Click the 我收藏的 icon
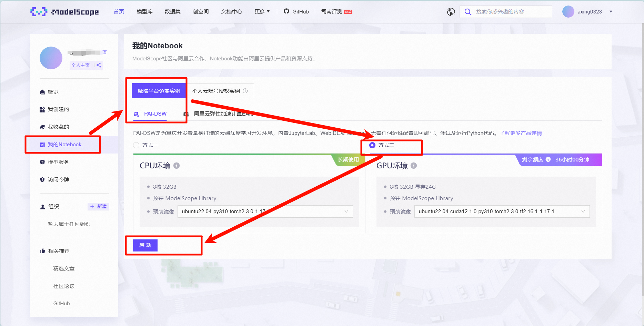 click(x=42, y=127)
